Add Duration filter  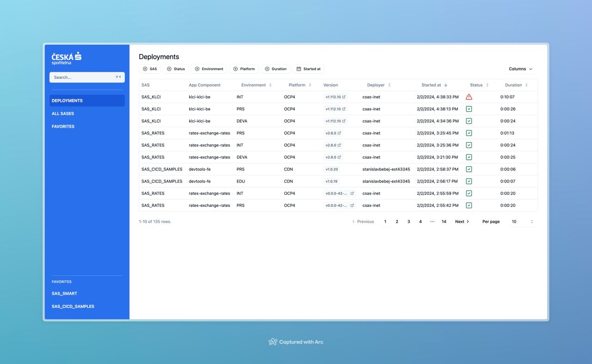(276, 69)
